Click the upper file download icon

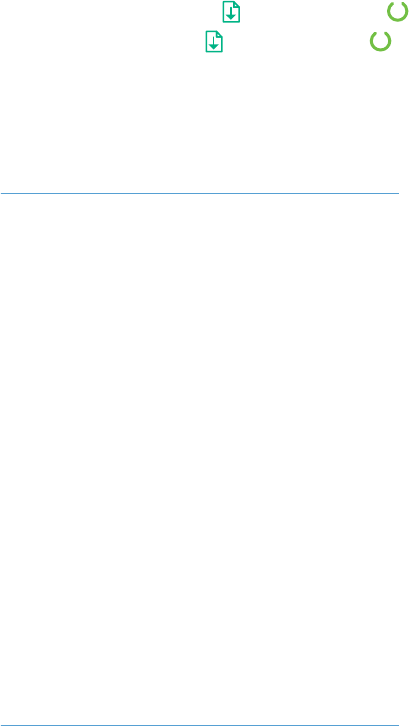pos(231,12)
